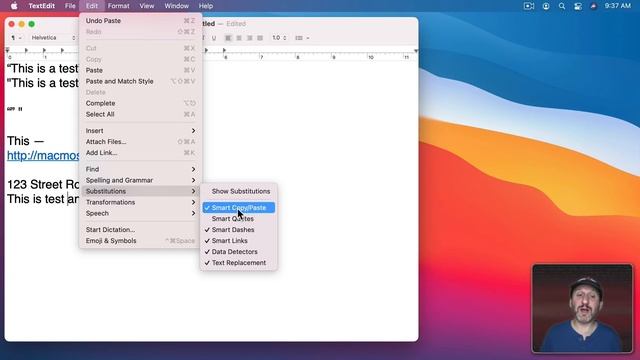Open the File menu
Image resolution: width=640 pixels, height=360 pixels.
point(70,6)
